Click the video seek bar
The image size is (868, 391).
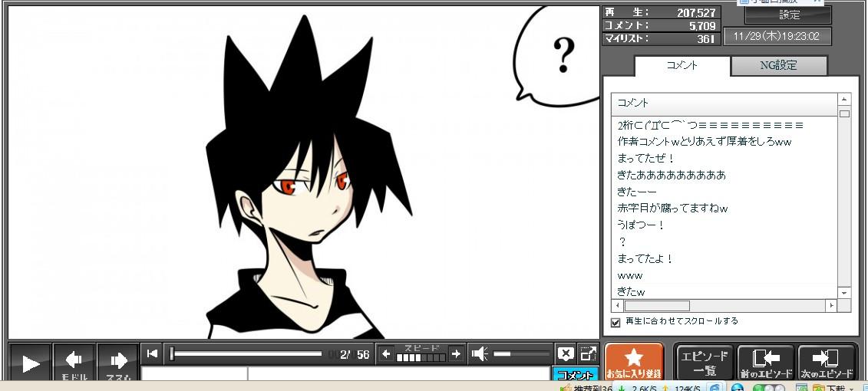(246, 353)
